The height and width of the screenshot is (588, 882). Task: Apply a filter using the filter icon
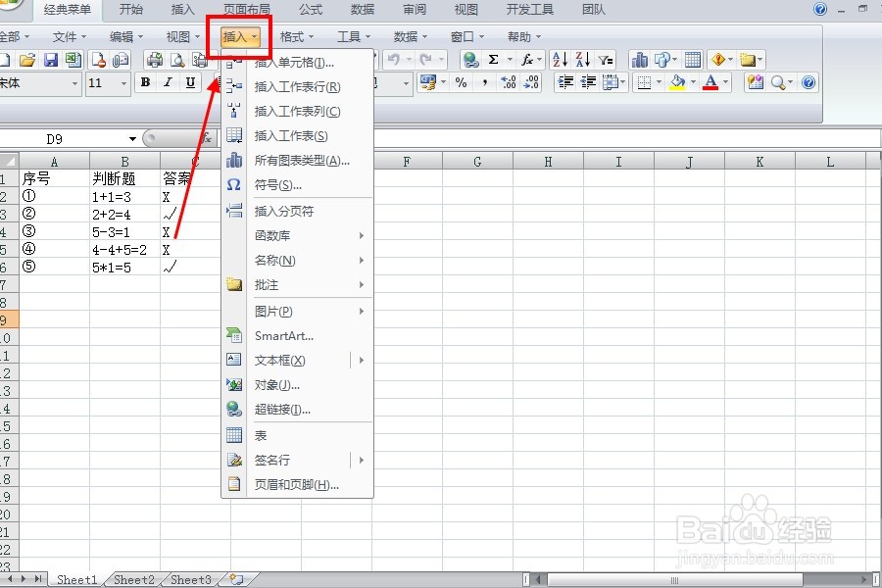click(604, 59)
